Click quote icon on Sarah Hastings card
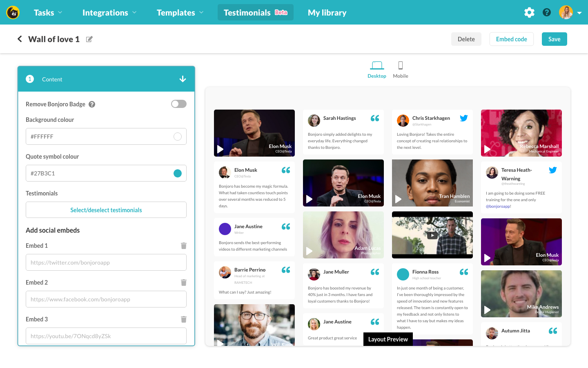 click(375, 118)
